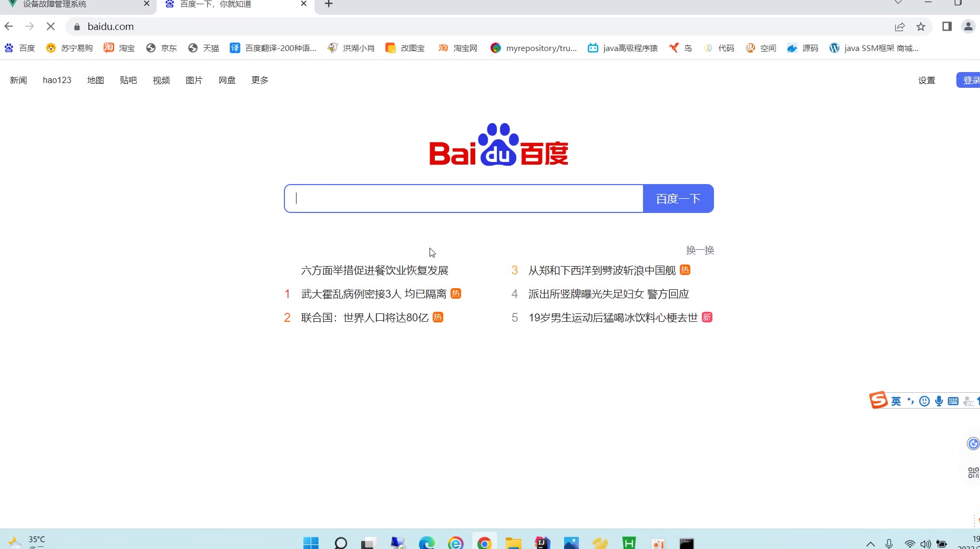
Task: Open the 源码 bookmark
Action: [x=803, y=48]
